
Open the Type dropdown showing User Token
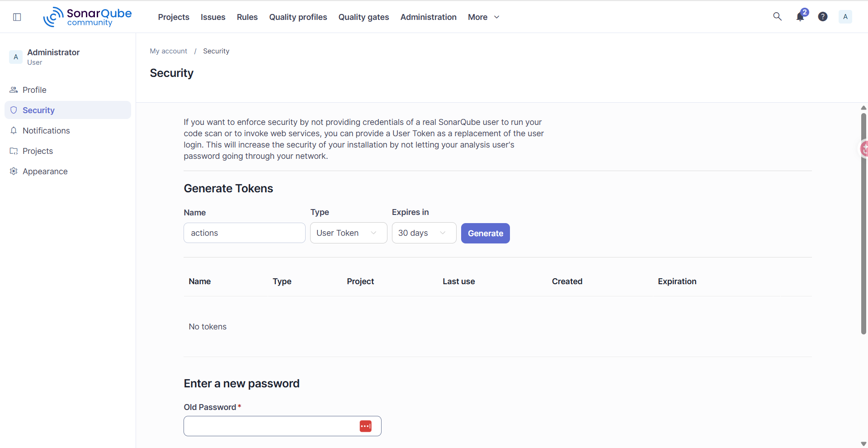pos(349,233)
